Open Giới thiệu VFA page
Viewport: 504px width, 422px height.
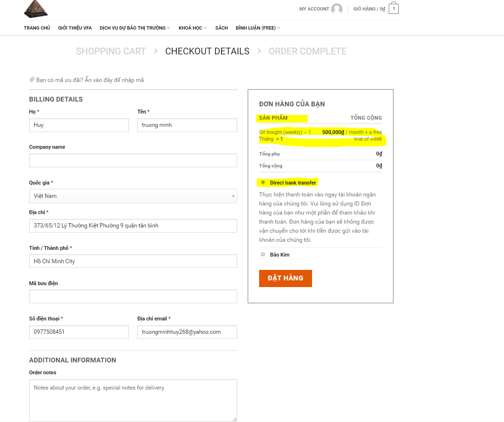coord(75,28)
